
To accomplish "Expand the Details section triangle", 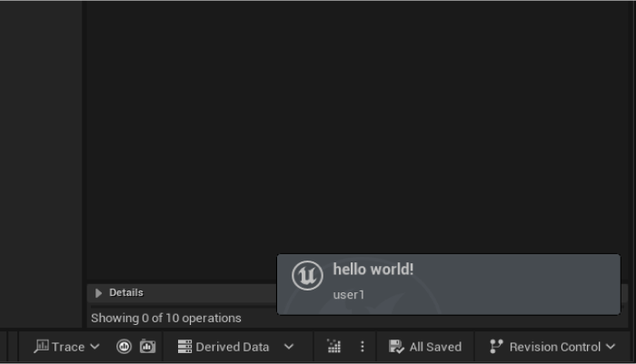I will [x=98, y=292].
